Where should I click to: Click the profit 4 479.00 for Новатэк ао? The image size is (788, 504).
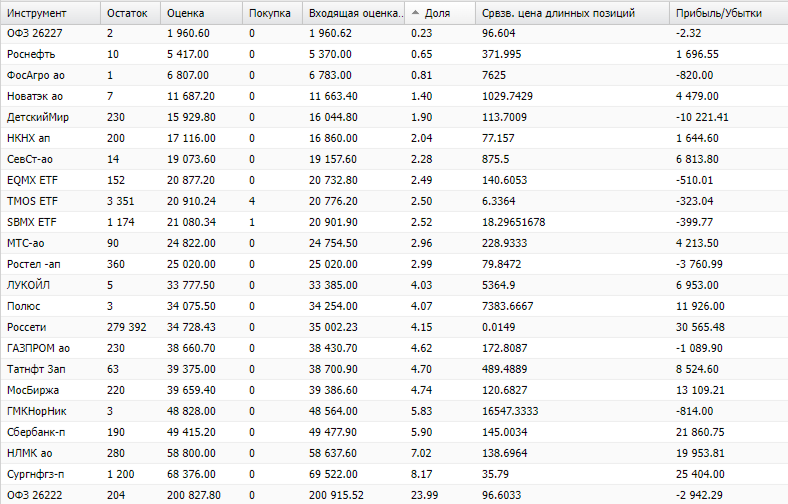[697, 96]
